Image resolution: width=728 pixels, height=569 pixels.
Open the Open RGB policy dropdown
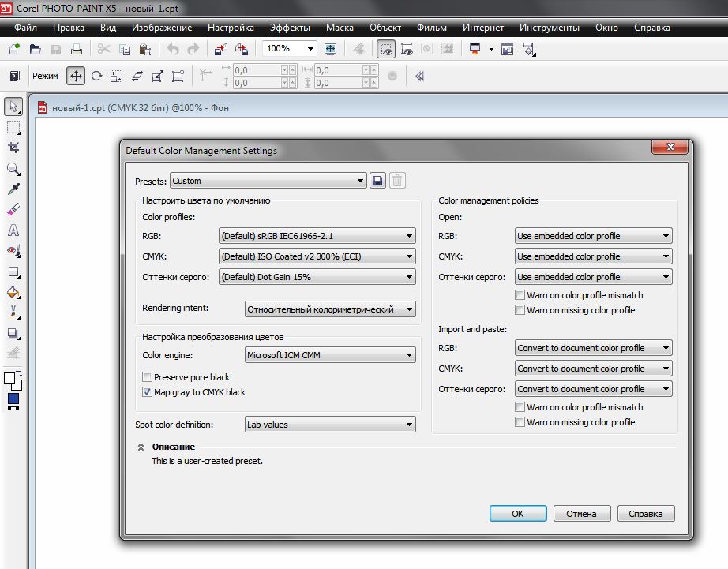tap(593, 236)
